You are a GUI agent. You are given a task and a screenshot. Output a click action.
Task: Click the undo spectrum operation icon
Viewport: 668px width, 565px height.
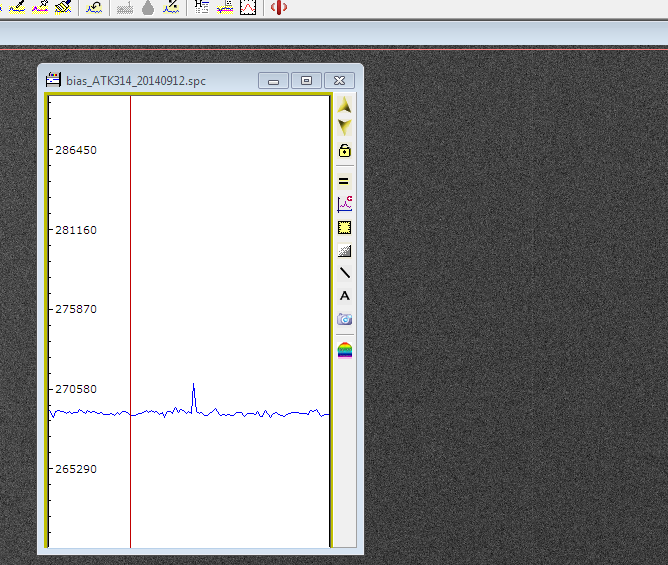94,7
